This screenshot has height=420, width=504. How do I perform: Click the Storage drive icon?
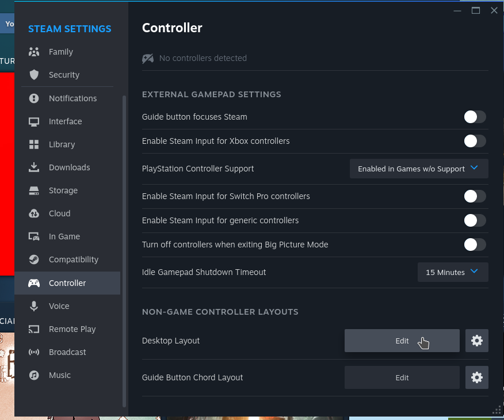point(34,190)
